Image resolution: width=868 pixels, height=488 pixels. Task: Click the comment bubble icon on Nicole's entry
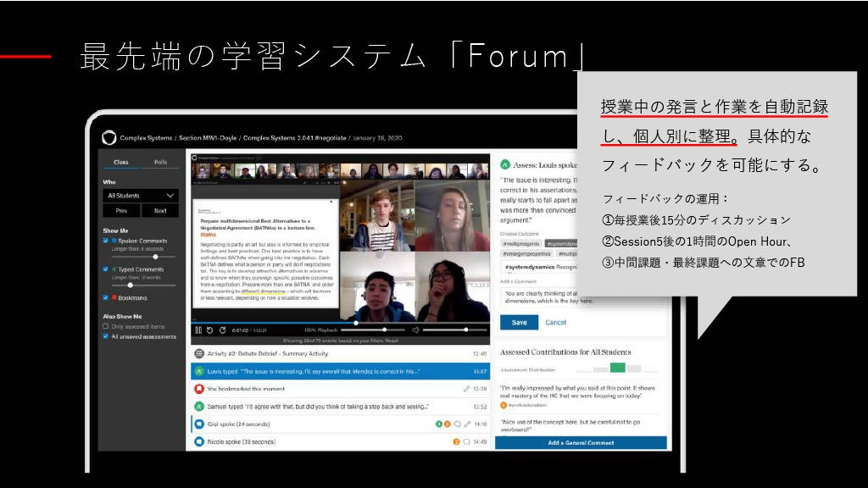point(466,441)
